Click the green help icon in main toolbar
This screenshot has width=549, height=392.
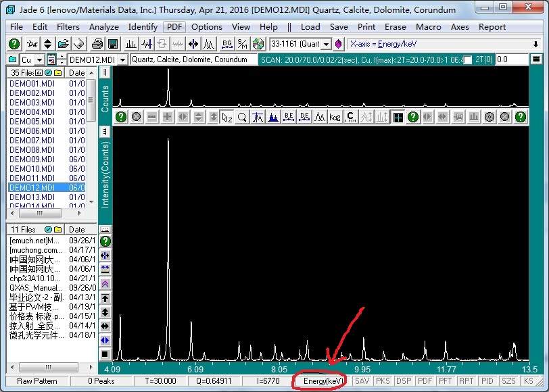14,44
